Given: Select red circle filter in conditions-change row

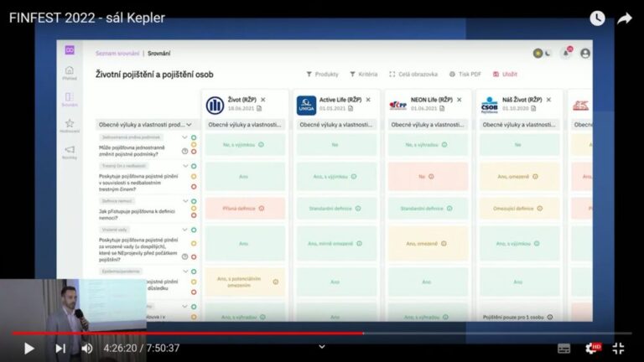Looking at the screenshot, I should (194, 152).
